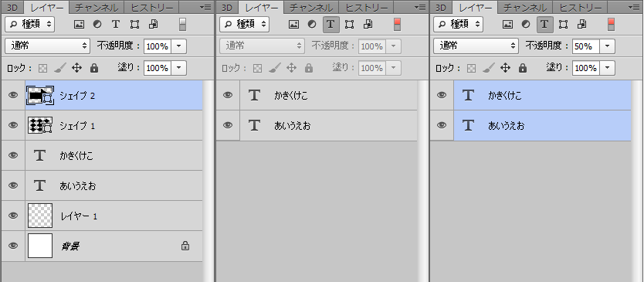Screen dimensions: 644x282
Task: Open panel flyout menu in middle panel
Action: (x=420, y=8)
